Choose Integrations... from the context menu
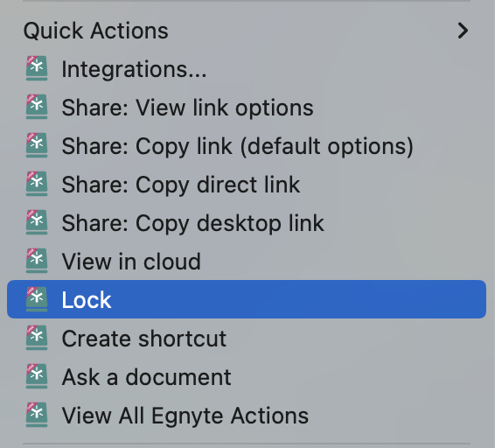495x448 pixels. tap(247, 69)
